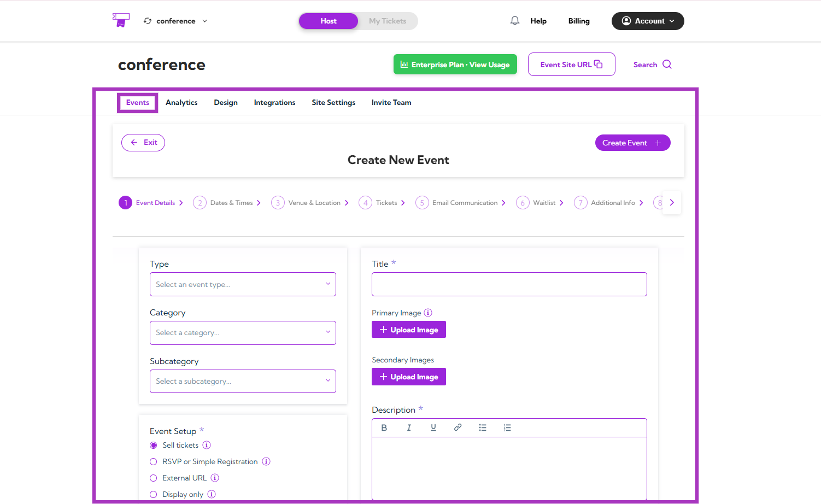Go to the Tickets step
Image resolution: width=821 pixels, height=504 pixels.
(382, 203)
